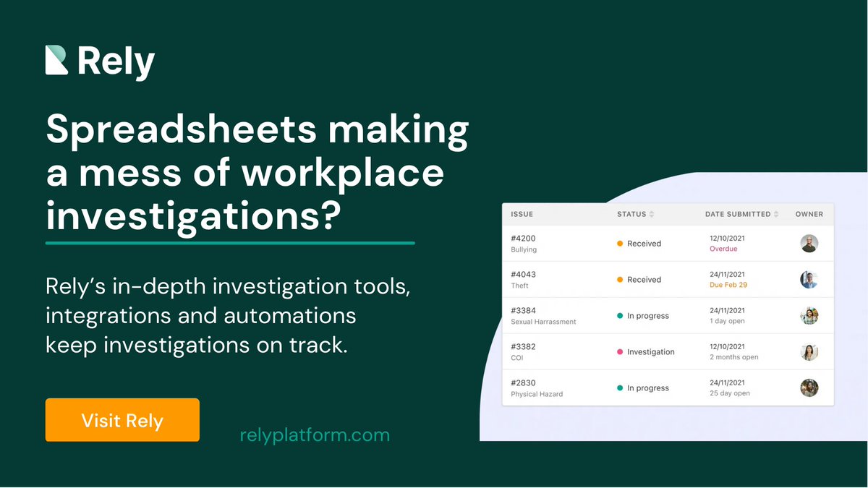Click the 1 day open text
The height and width of the screenshot is (488, 868).
click(727, 321)
